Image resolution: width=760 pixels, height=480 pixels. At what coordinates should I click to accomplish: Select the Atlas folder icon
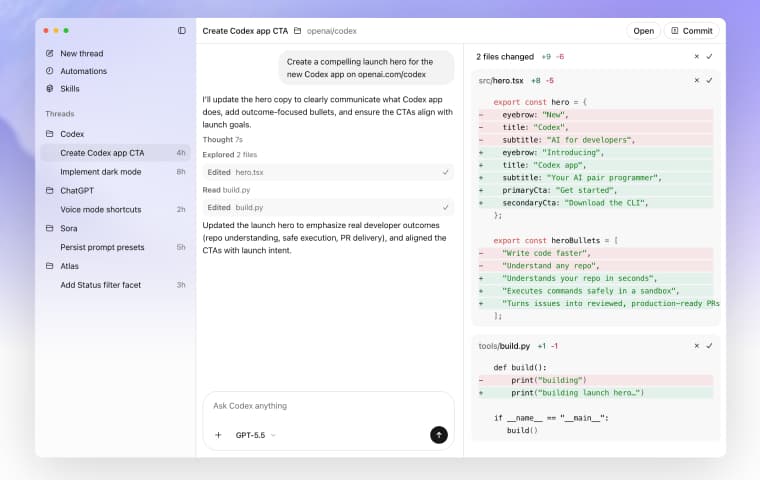49,266
